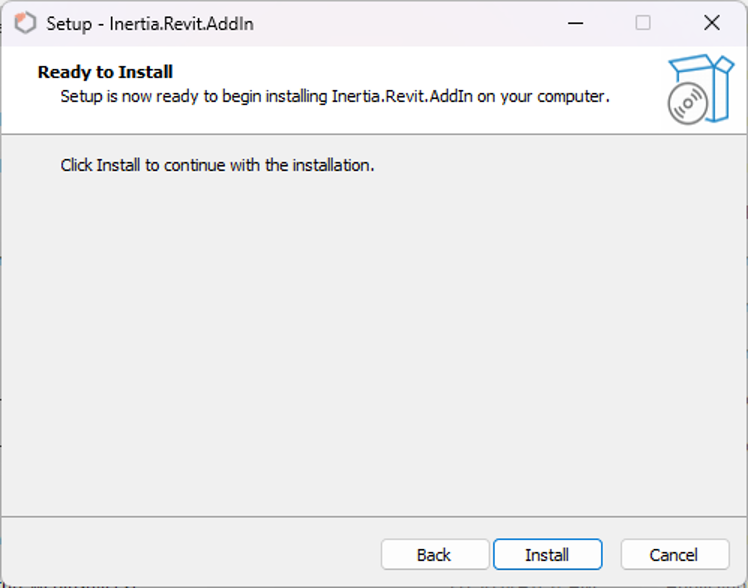Minimize the Setup window
This screenshot has width=748, height=588.
coord(575,23)
